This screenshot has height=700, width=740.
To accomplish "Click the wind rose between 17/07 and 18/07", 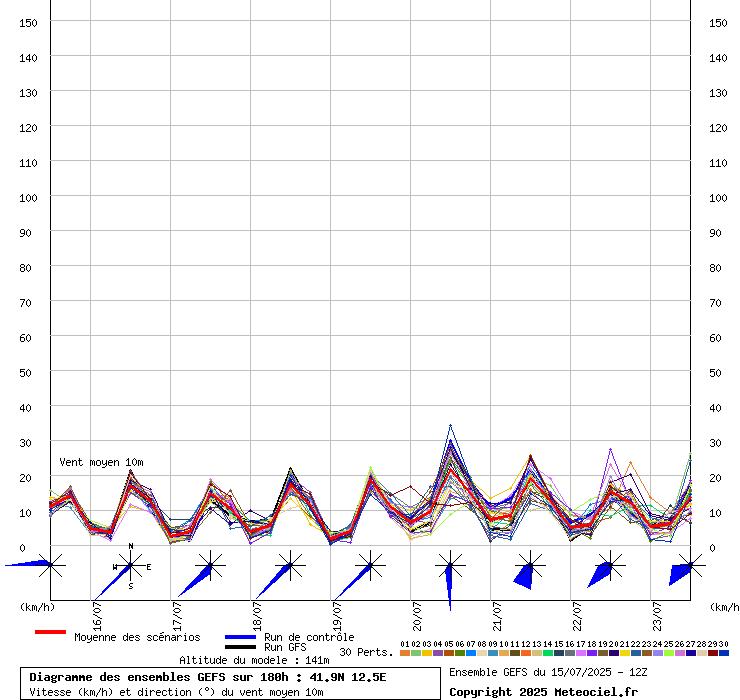I will [210, 565].
